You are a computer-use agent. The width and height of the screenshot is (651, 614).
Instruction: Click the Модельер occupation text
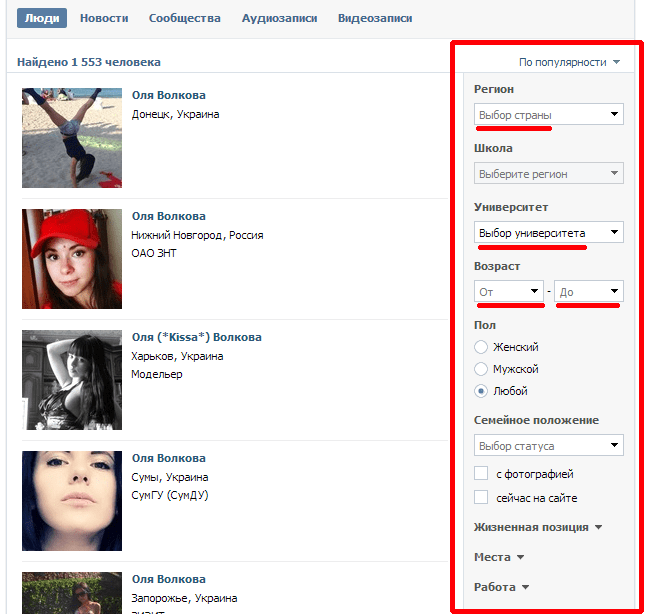[157, 374]
